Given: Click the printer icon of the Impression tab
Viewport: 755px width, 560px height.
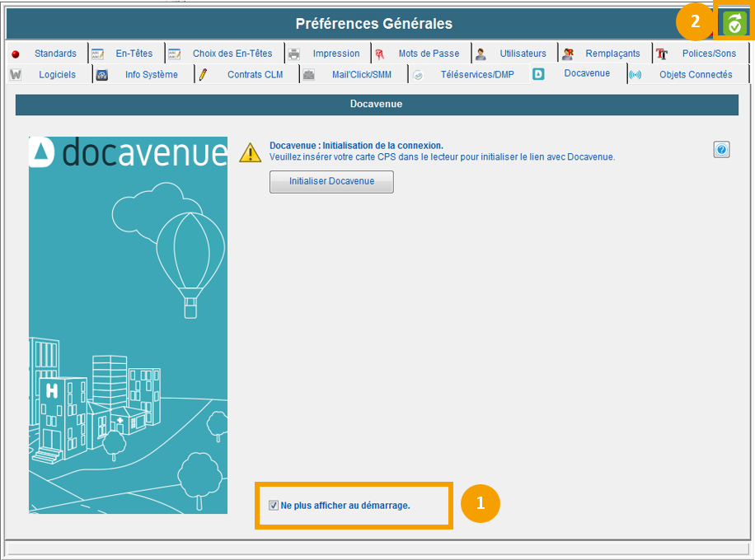Looking at the screenshot, I should coord(294,54).
